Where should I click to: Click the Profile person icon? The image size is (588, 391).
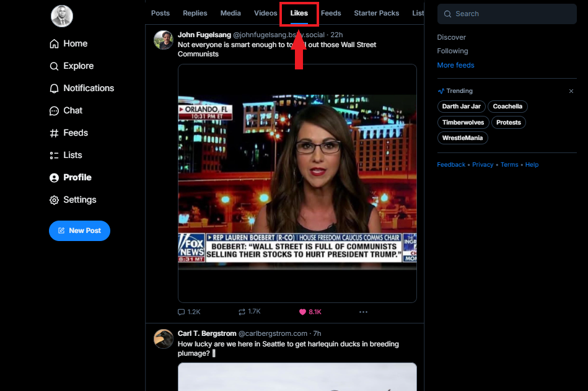(x=54, y=178)
